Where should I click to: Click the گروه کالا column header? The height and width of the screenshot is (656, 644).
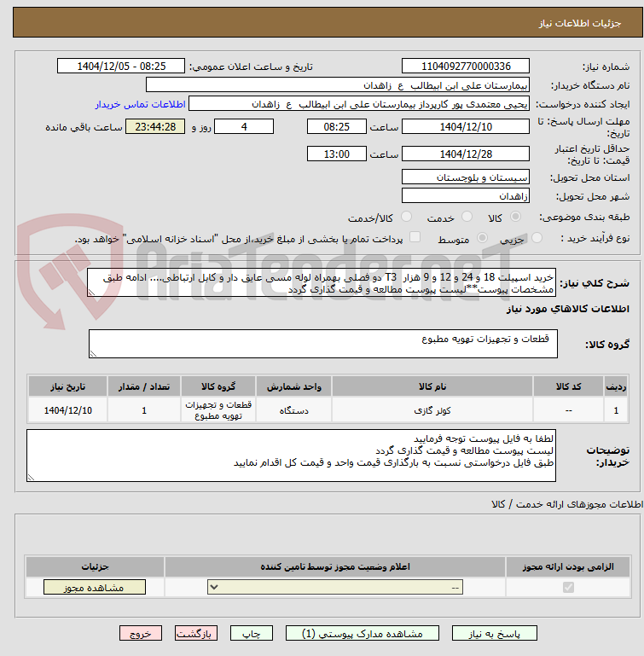[x=218, y=386]
